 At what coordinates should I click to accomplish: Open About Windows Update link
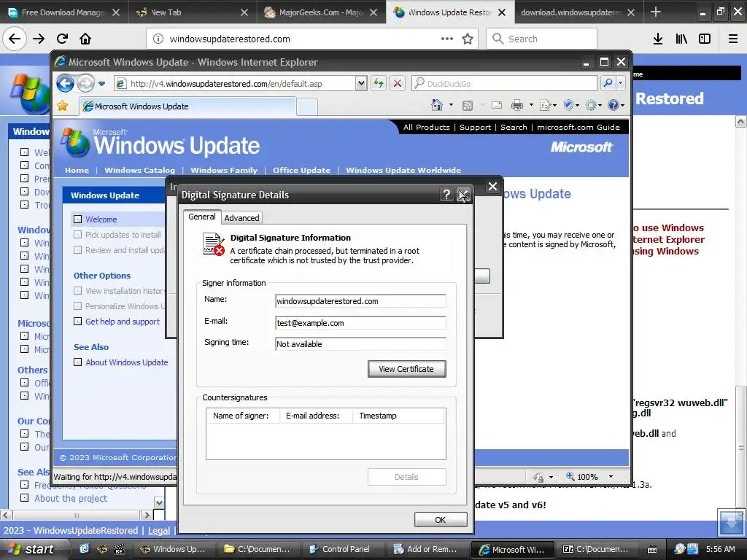click(127, 362)
